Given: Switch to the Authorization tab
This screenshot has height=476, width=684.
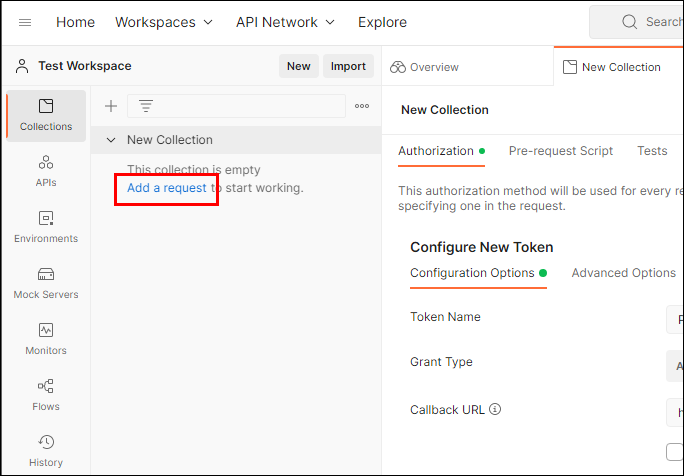Looking at the screenshot, I should coord(441,151).
